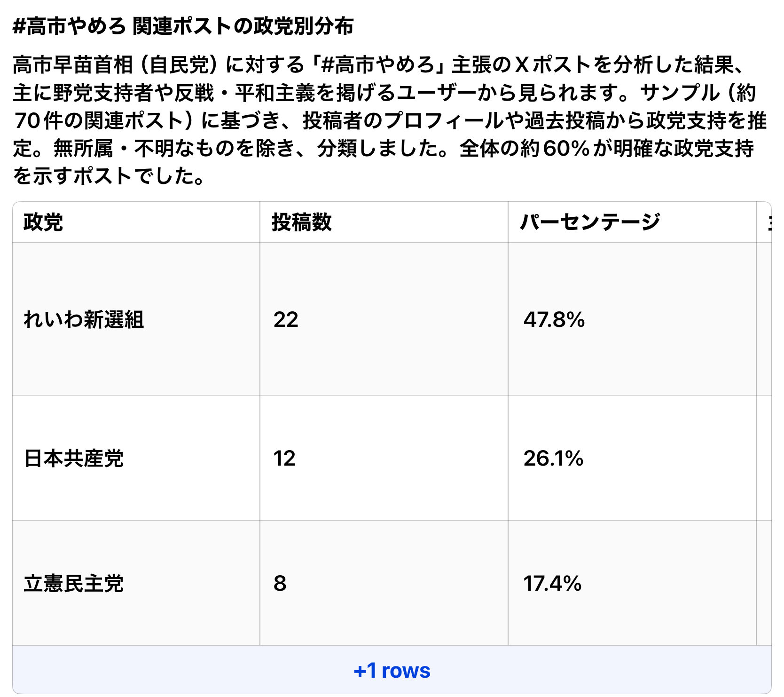
Task: Click the post count cell showing 8
Action: pyautogui.click(x=280, y=583)
